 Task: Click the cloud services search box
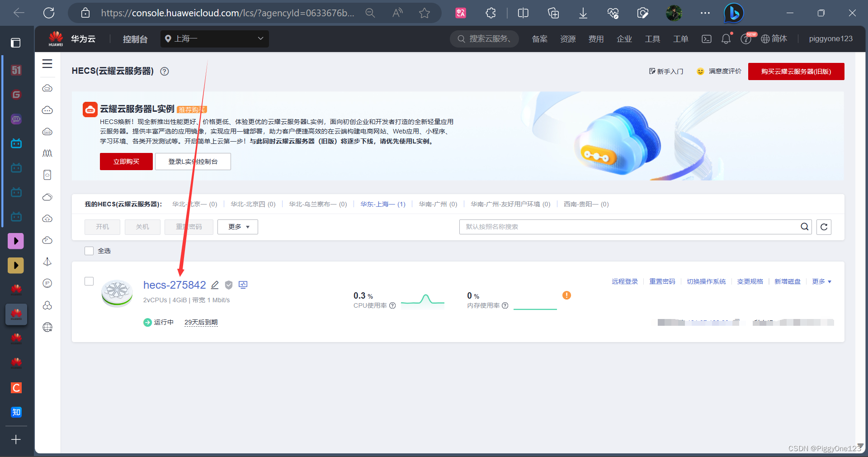485,39
